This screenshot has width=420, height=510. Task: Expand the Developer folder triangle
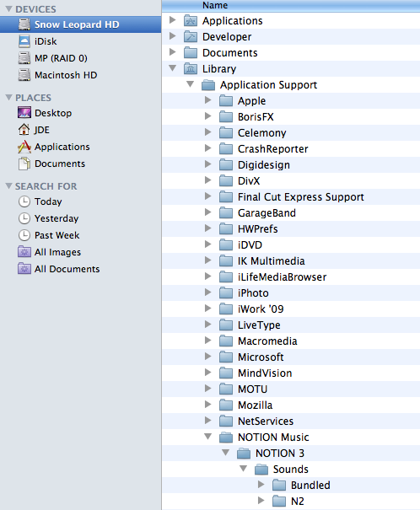pos(173,36)
